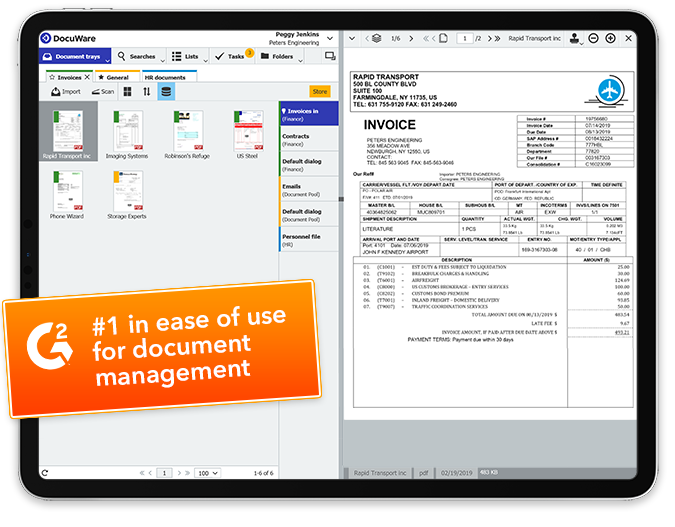675x527 pixels.
Task: Click the sort order arrows icon
Action: click(147, 92)
